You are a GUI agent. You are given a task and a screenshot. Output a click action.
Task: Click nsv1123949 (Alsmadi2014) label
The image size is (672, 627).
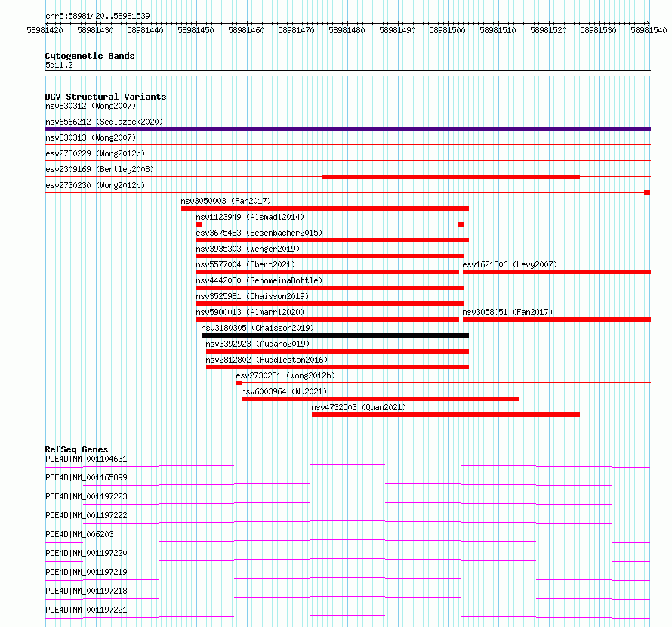point(250,217)
